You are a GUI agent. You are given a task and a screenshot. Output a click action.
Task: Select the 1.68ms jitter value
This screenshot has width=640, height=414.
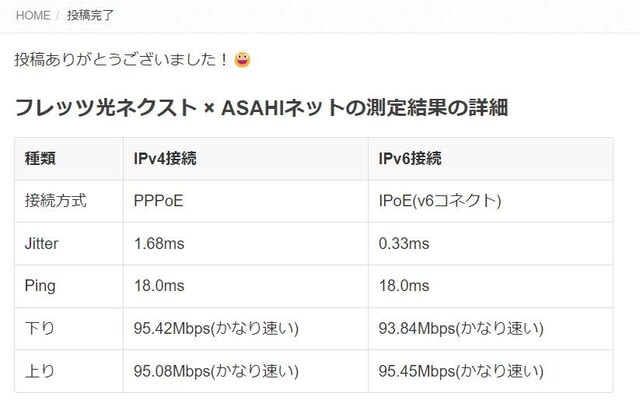point(159,244)
